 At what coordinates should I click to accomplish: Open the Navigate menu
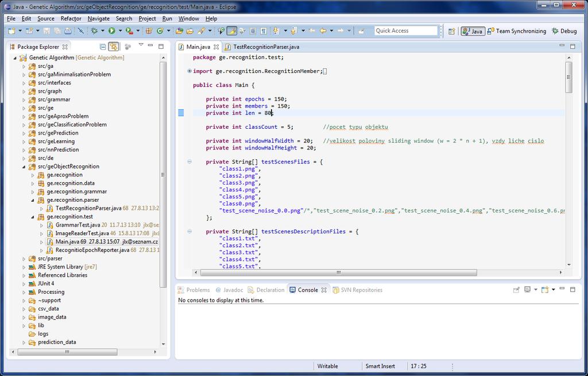[99, 18]
